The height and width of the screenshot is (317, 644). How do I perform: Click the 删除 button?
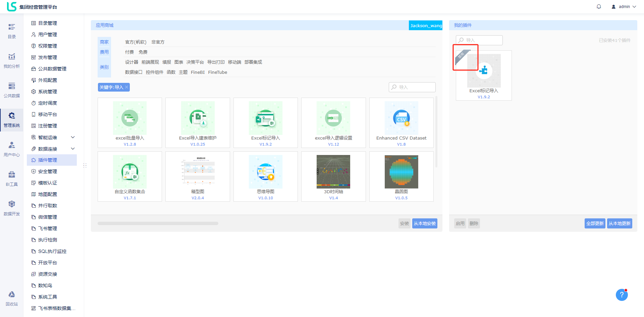474,223
